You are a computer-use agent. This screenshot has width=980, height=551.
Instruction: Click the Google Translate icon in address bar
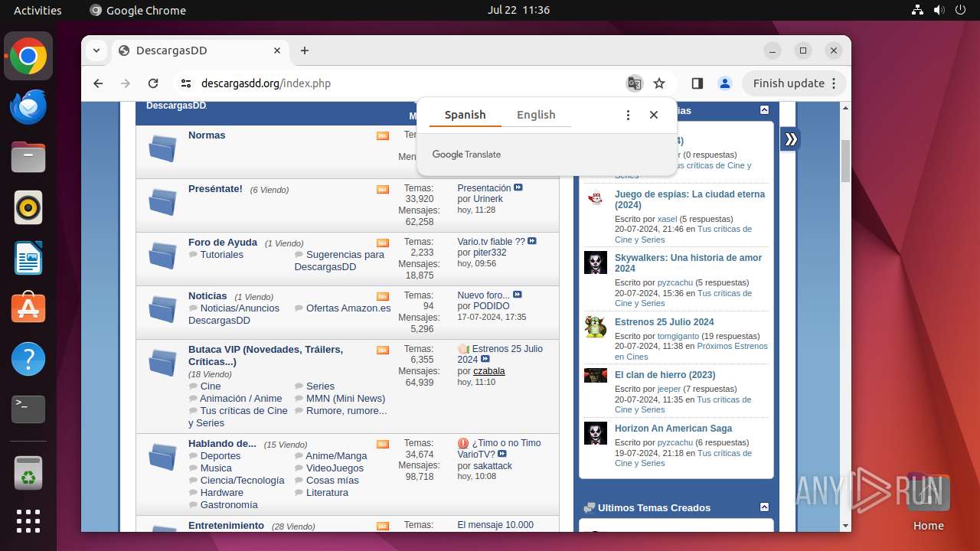[x=634, y=83]
